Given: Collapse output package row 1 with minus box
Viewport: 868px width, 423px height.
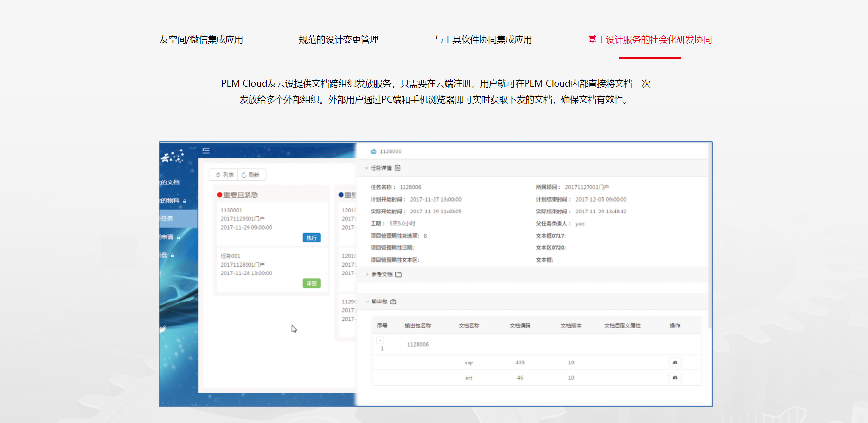Looking at the screenshot, I should pos(380,341).
